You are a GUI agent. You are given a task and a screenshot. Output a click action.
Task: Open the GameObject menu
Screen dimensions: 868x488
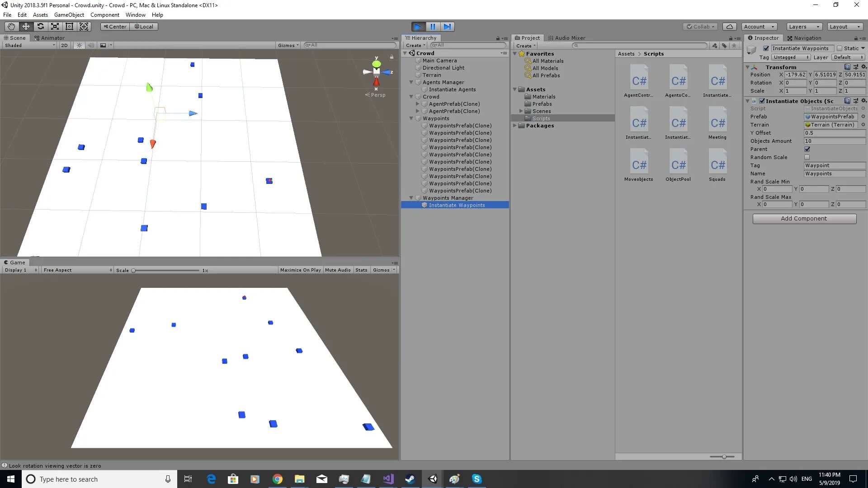pos(69,15)
